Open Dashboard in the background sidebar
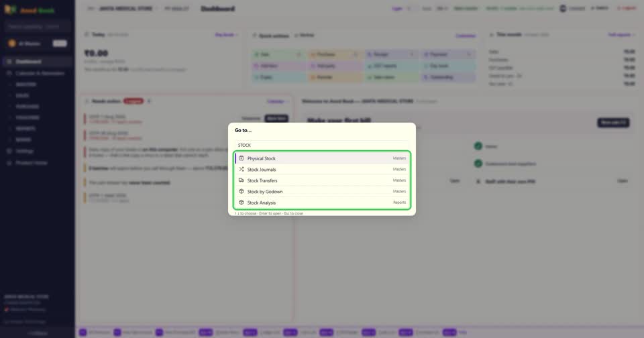This screenshot has width=644, height=338. (37, 62)
